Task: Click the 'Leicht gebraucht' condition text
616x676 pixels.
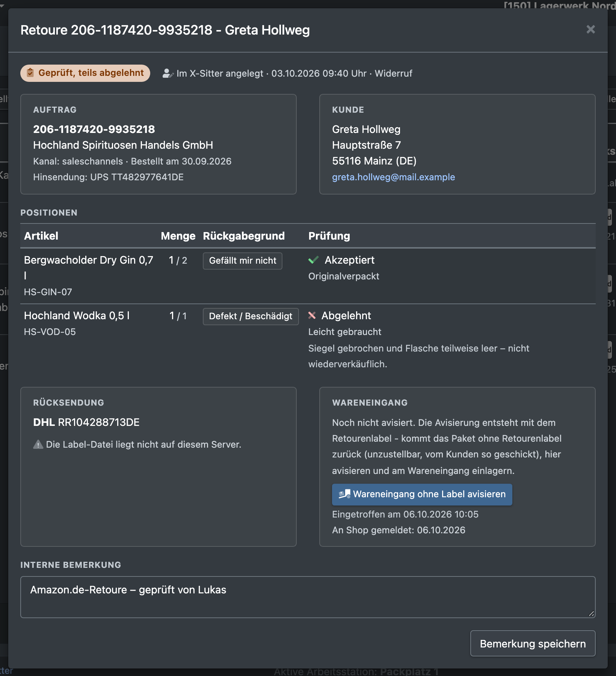Action: pos(345,332)
